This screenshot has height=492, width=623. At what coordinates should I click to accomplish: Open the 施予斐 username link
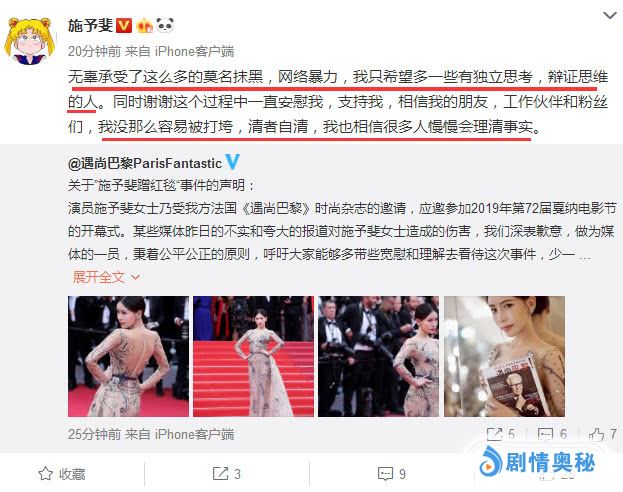91,26
